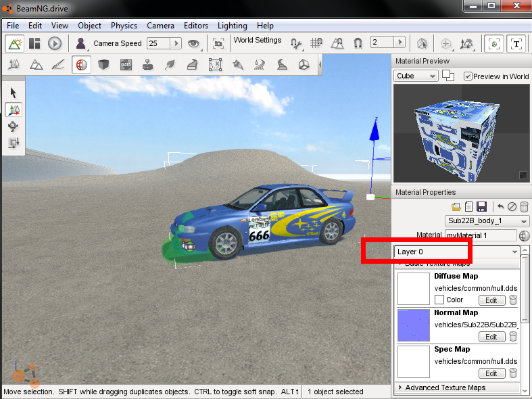
Task: Expand Advanced Texture Maps section
Action: (457, 388)
